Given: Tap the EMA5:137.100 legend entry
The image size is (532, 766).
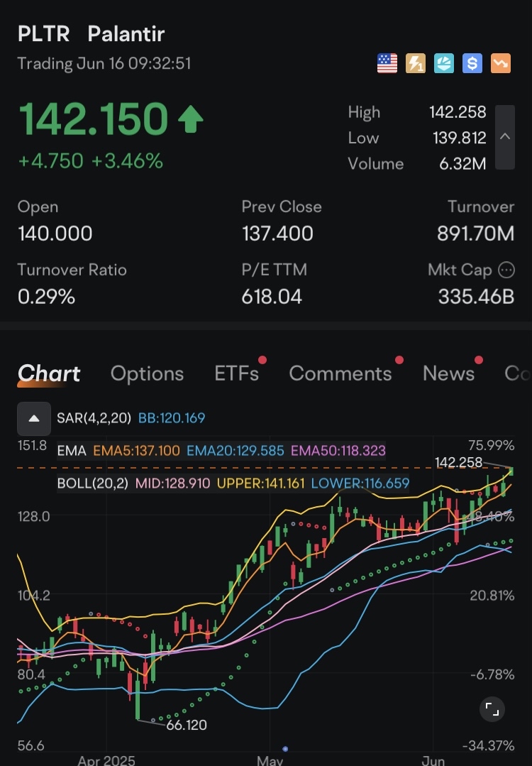Looking at the screenshot, I should [x=136, y=450].
